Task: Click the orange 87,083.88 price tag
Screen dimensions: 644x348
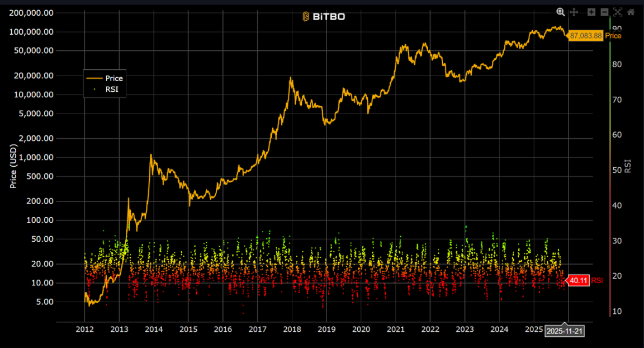Action: 585,36
